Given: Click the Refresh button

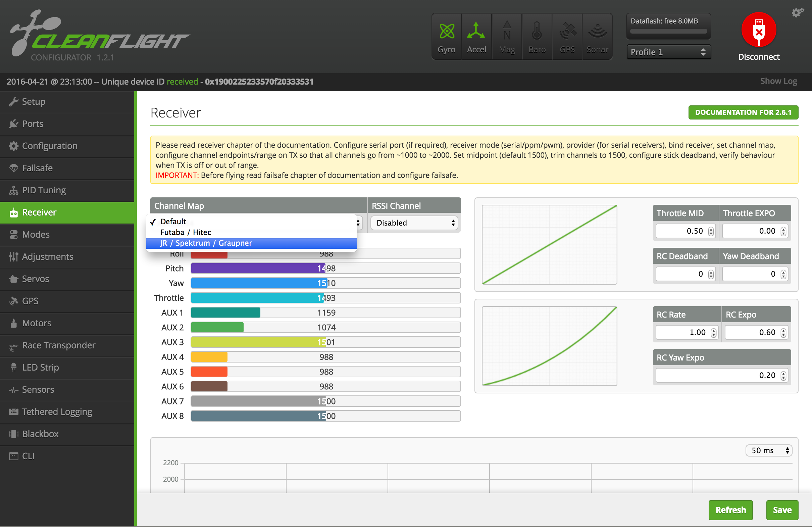Looking at the screenshot, I should coord(730,510).
